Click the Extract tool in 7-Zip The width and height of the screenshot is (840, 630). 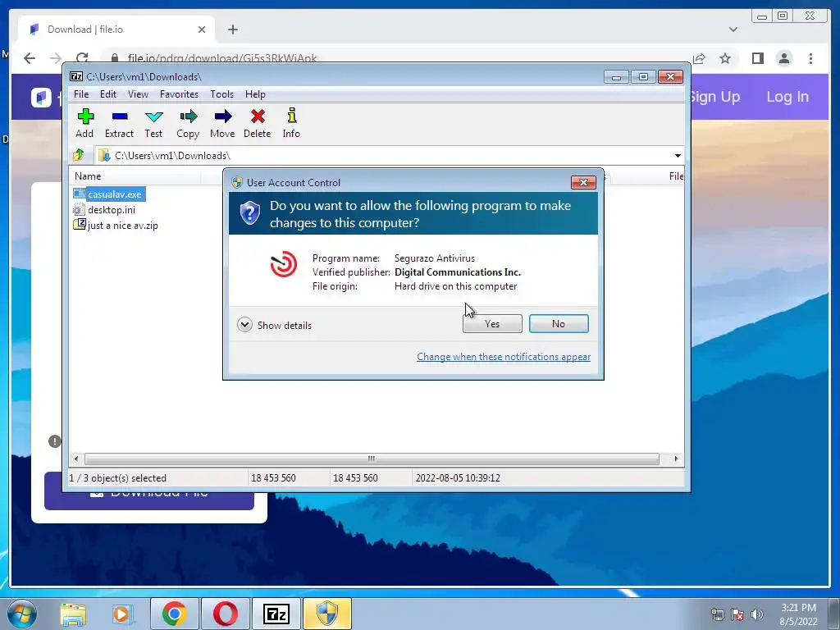pos(119,124)
